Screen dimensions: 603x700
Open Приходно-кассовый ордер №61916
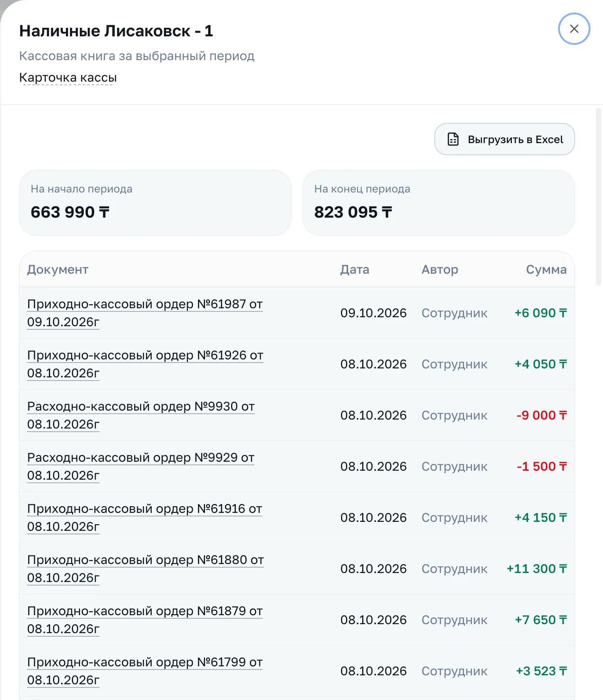pyautogui.click(x=144, y=517)
